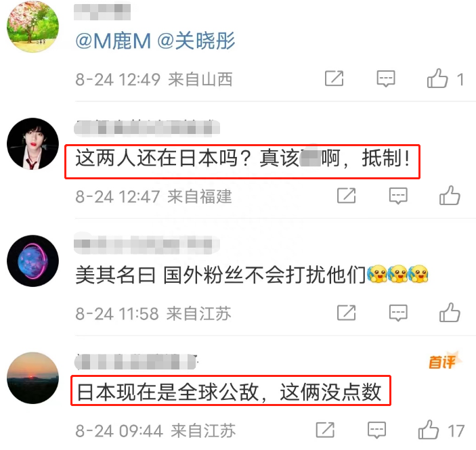476x450 pixels.
Task: Reply to the 8-24 11:58 comment
Action: [x=398, y=313]
